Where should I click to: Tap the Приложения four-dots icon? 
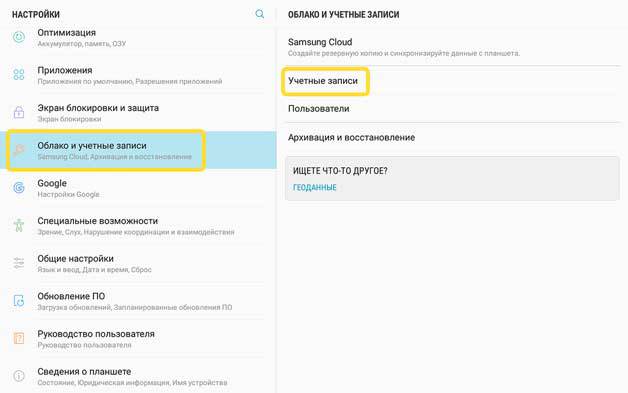[x=19, y=75]
